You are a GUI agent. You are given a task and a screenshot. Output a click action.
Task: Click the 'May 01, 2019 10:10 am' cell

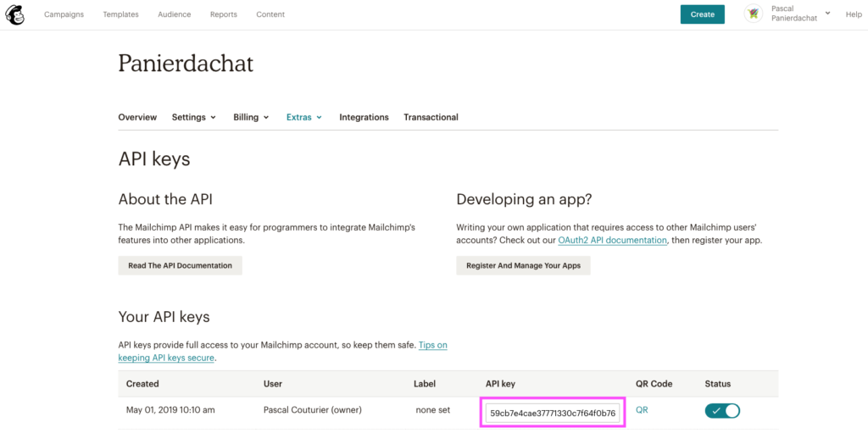pos(170,410)
